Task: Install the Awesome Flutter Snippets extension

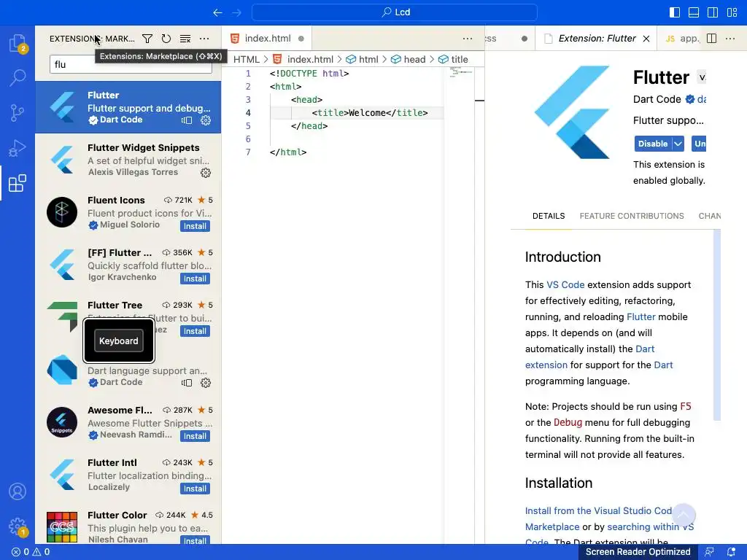Action: coord(195,436)
